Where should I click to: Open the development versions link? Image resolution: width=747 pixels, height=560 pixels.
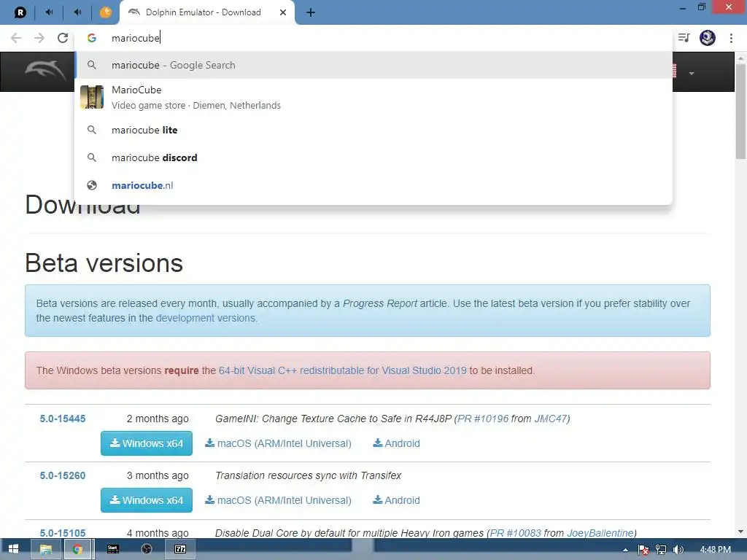tap(206, 318)
